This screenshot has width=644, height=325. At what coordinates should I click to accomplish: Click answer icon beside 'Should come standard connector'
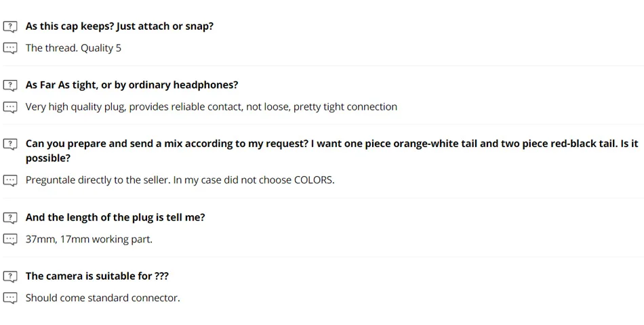point(10,298)
